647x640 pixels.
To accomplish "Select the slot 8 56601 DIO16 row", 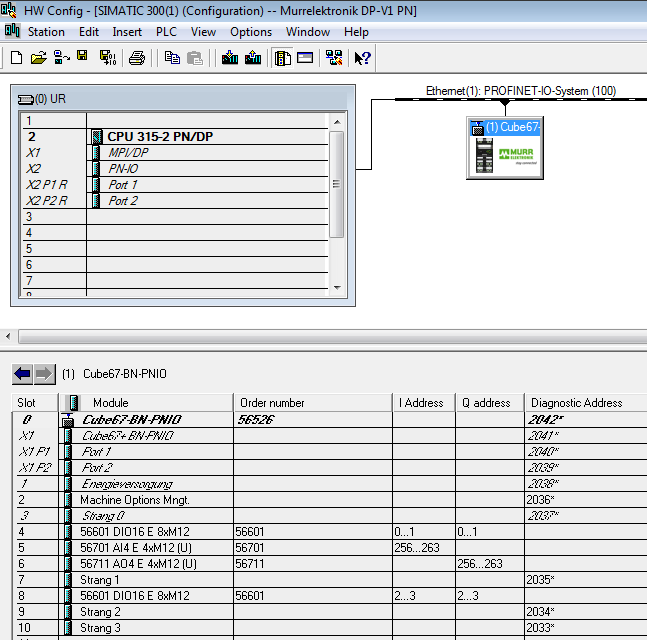I will tap(330, 595).
